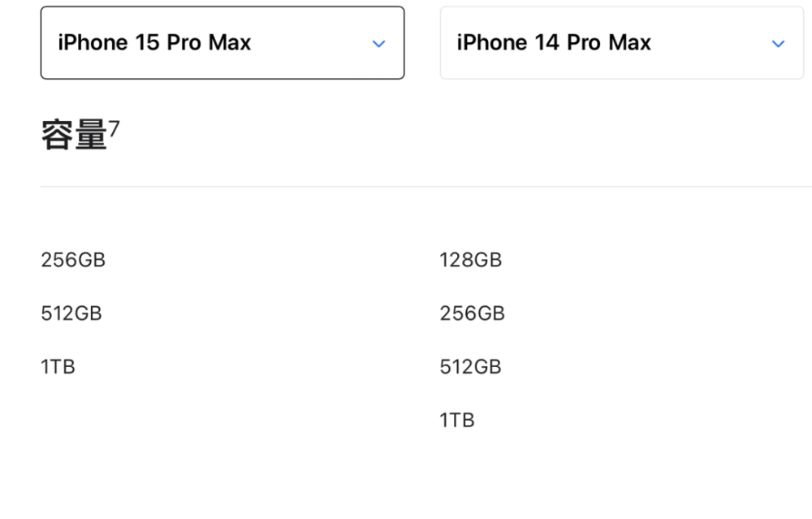812x519 pixels.
Task: Select 128GB under iPhone 14 Pro Max
Action: tap(471, 260)
